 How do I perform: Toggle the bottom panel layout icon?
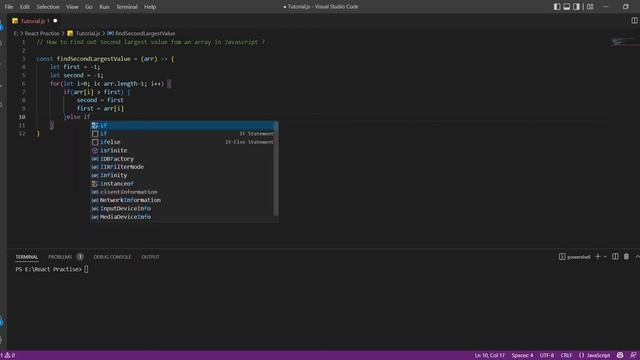[x=567, y=7]
